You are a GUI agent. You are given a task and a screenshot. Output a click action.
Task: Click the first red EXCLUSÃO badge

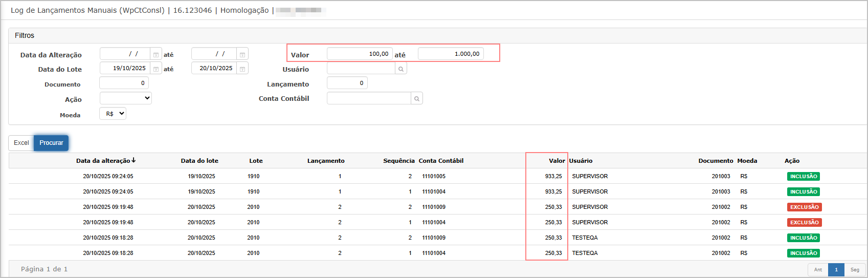(x=804, y=207)
